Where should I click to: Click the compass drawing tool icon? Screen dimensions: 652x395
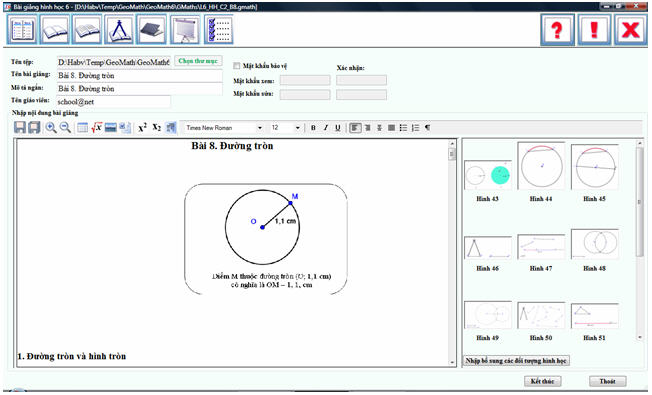(x=119, y=30)
